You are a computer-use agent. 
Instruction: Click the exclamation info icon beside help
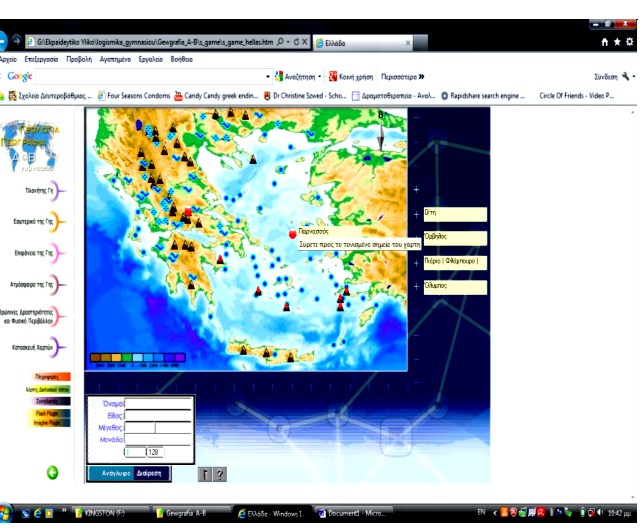(206, 475)
